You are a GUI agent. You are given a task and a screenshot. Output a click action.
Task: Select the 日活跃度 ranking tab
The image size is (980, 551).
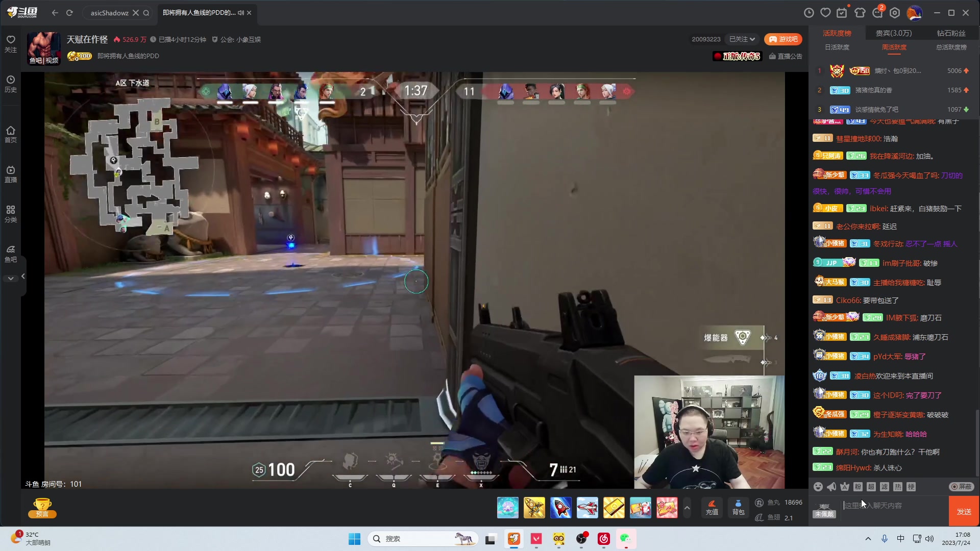[837, 47]
